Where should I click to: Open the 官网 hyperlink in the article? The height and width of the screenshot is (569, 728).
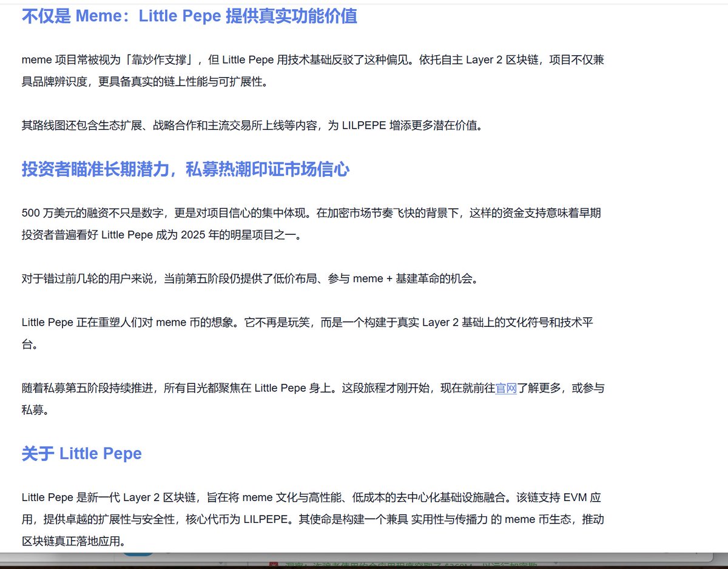tap(506, 388)
